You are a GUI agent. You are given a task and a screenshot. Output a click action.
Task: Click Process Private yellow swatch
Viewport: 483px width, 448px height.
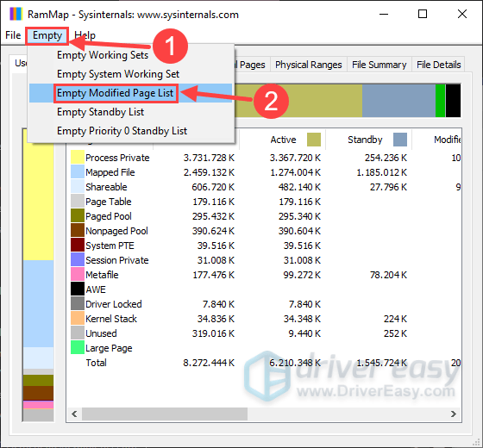[x=78, y=157]
